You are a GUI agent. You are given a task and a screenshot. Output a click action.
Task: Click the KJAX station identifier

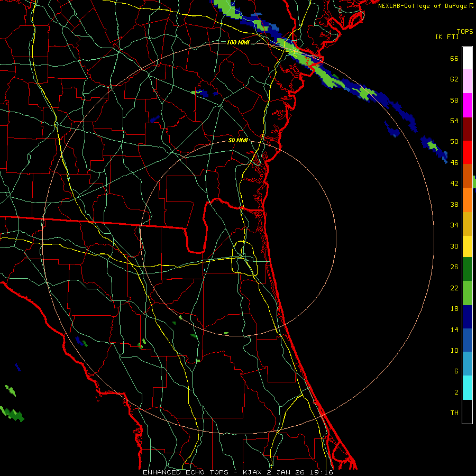[x=253, y=472]
